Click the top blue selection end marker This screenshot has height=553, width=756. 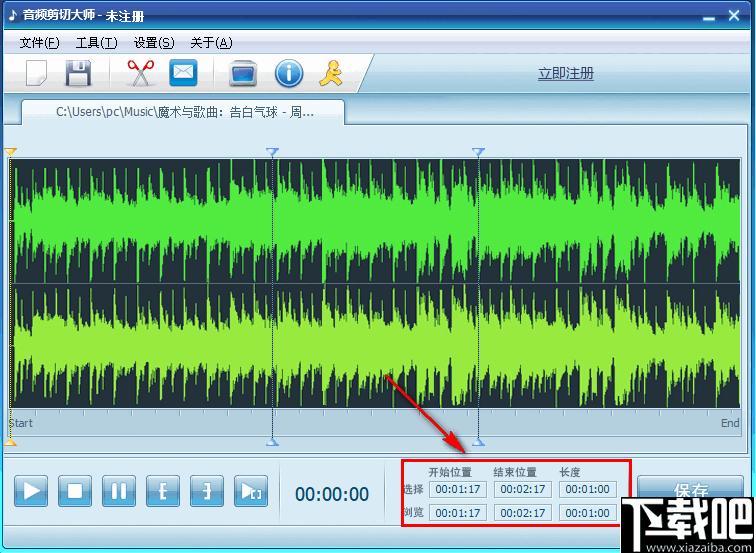(x=478, y=152)
